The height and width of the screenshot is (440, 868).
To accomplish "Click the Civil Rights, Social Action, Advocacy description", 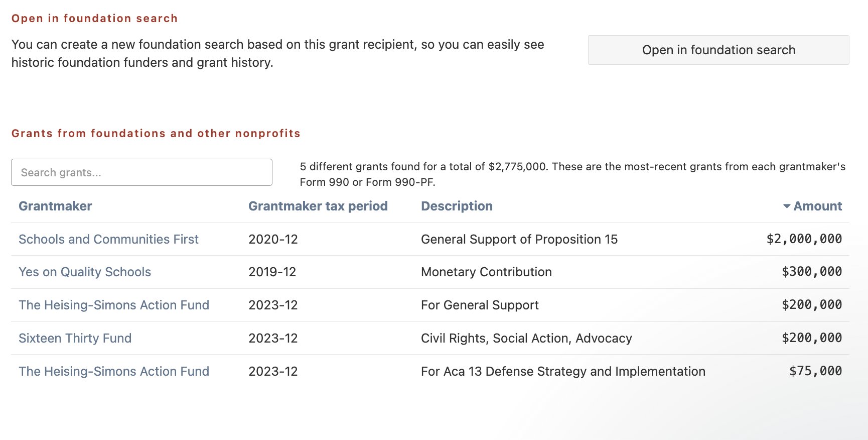I will click(526, 339).
